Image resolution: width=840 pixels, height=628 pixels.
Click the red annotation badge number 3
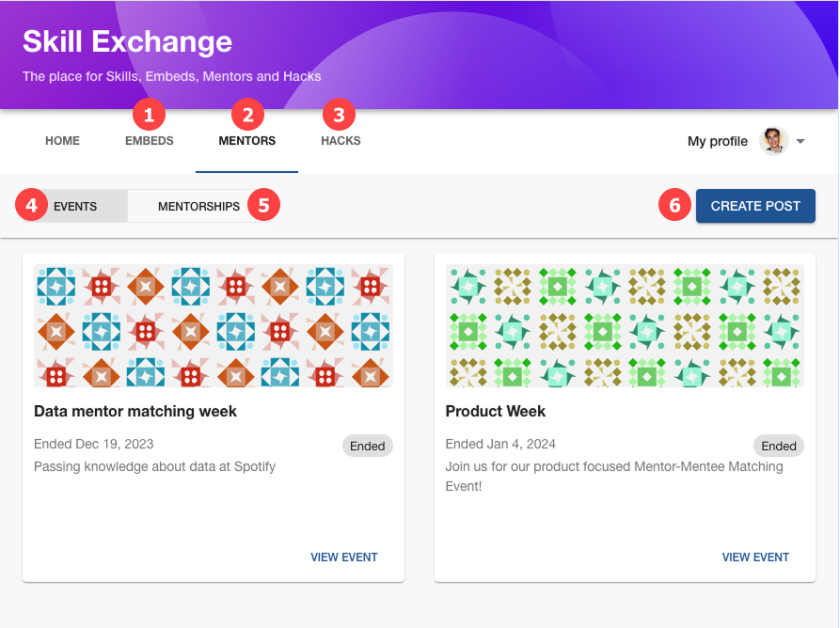pos(339,115)
